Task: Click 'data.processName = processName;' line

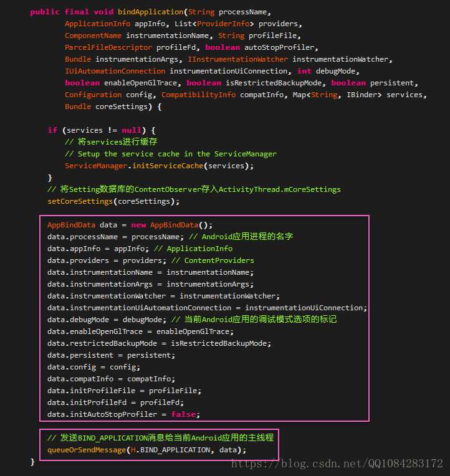Action: [115, 237]
